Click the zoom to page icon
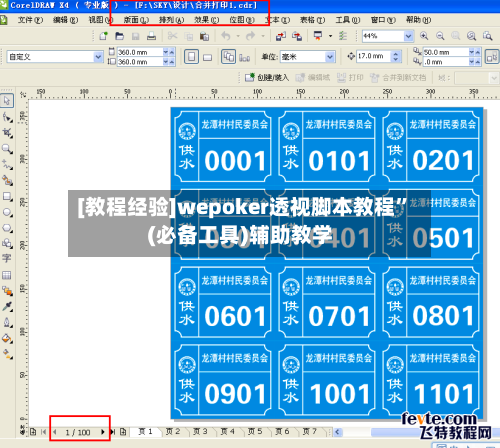This screenshot has height=448, width=500. (x=488, y=36)
